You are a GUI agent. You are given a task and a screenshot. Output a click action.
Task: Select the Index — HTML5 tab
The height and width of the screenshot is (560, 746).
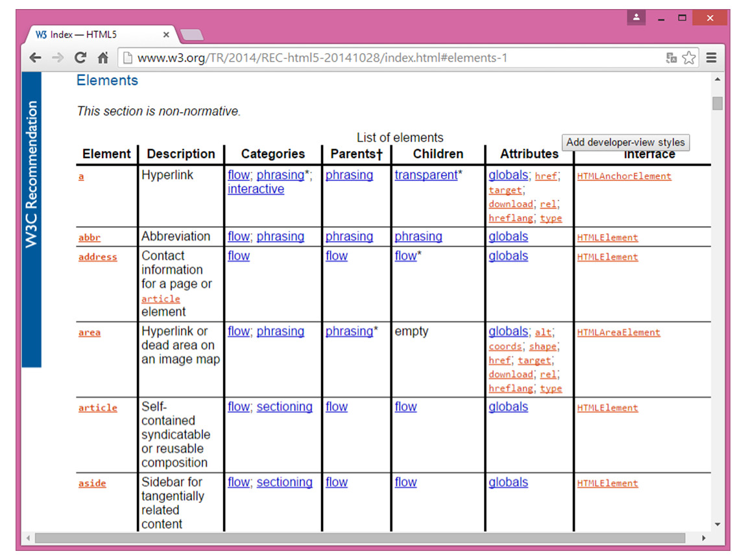coord(100,35)
